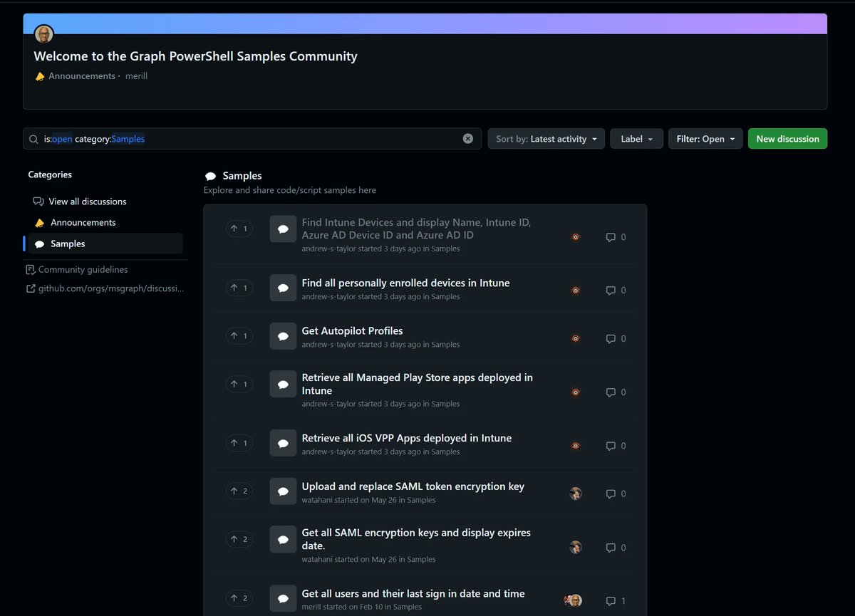
Task: Upvote the Get Autopilot Profiles discussion
Action: pos(239,335)
